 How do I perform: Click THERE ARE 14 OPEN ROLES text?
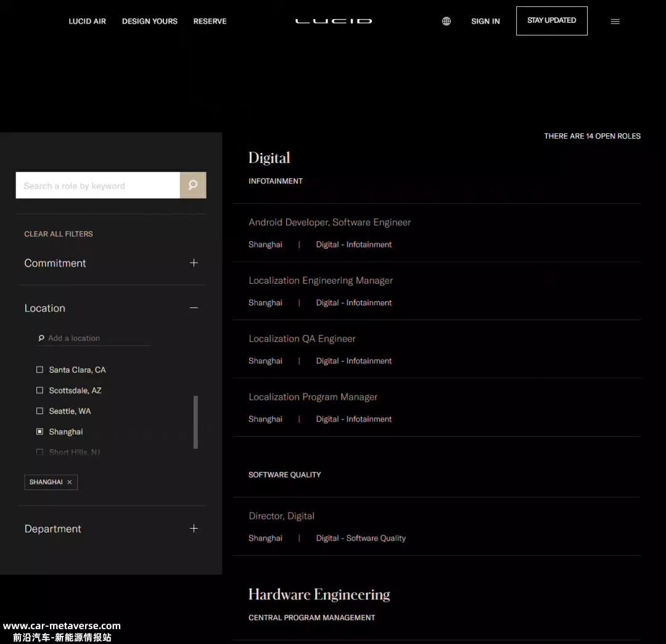click(592, 136)
